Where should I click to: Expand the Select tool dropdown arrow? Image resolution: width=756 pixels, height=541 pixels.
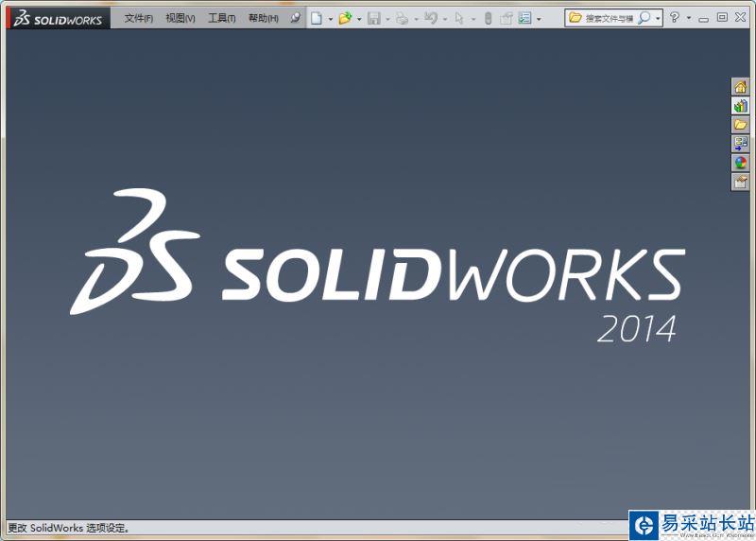(x=473, y=19)
